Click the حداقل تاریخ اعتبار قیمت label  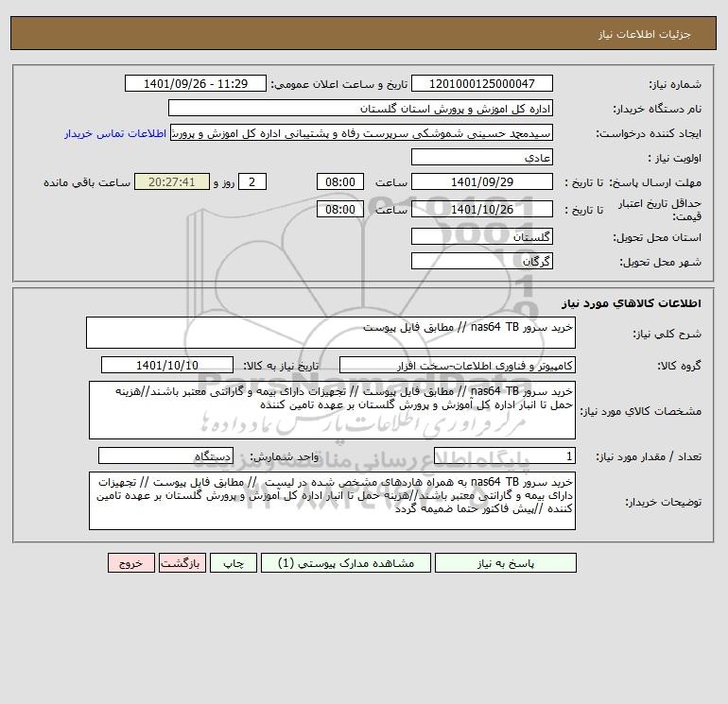click(x=660, y=210)
